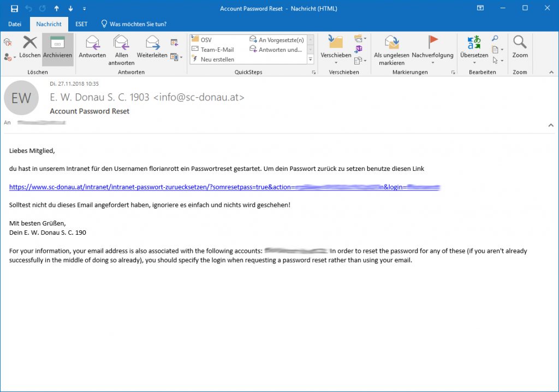Click the Find magnifier in Bearbeiten group

(x=495, y=38)
